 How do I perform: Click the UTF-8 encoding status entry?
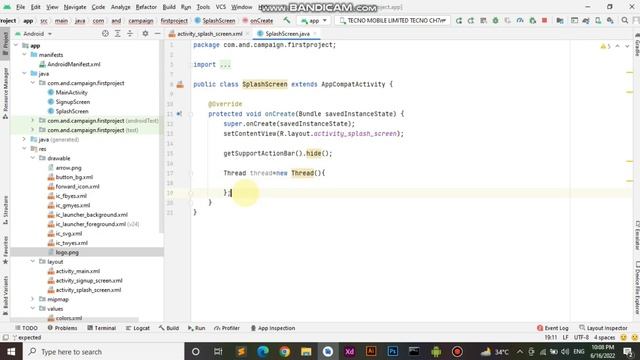[x=581, y=337]
